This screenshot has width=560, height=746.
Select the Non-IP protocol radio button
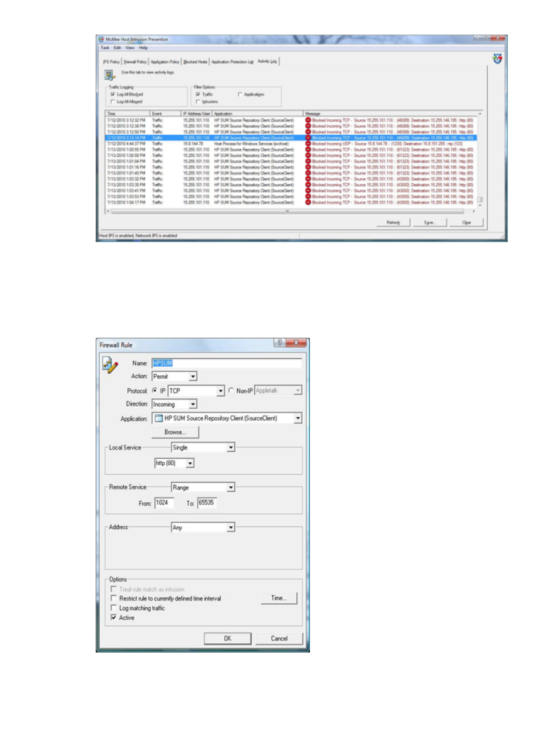[x=231, y=390]
